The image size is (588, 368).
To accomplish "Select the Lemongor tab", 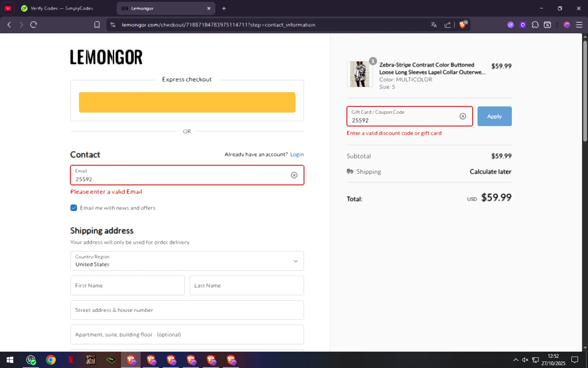I will (x=166, y=8).
